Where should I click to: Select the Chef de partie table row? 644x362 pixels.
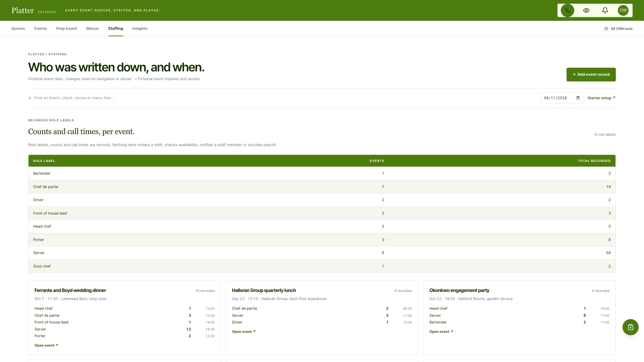pos(322,187)
